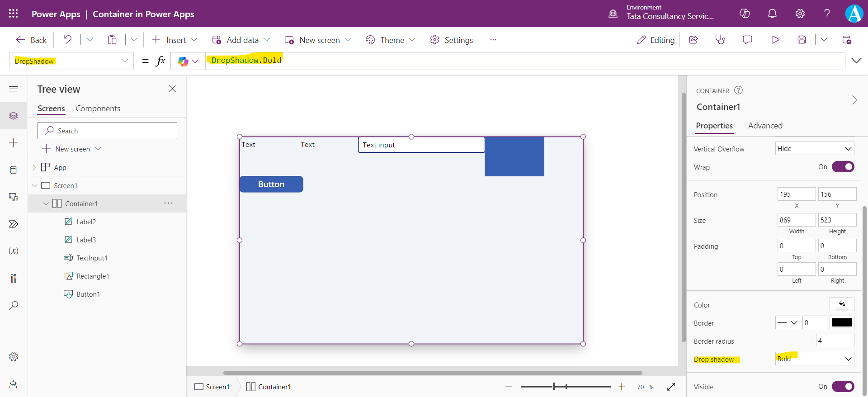This screenshot has height=397, width=868.
Task: Click the Undo icon in toolbar
Action: click(x=68, y=40)
